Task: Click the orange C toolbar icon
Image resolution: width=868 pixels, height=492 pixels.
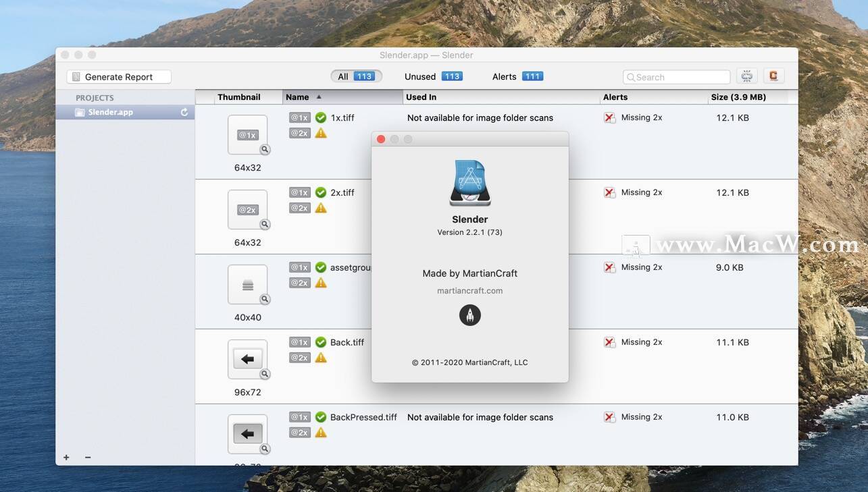Action: 773,76
